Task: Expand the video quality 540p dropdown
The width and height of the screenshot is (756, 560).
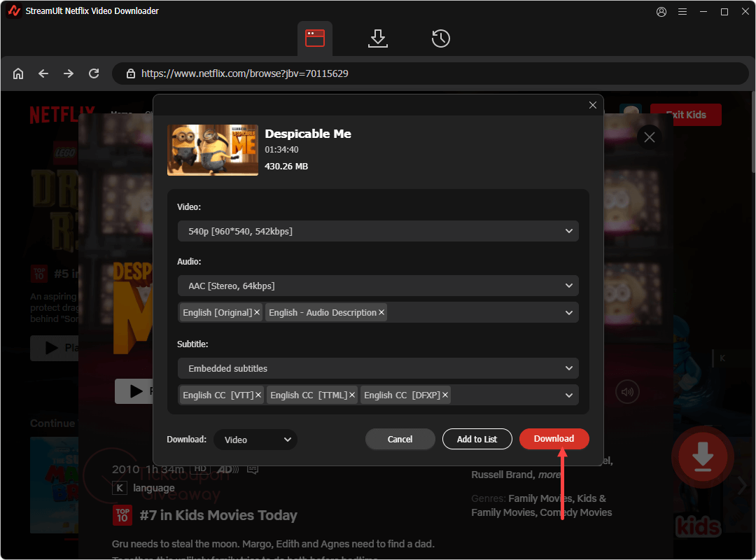Action: point(378,231)
